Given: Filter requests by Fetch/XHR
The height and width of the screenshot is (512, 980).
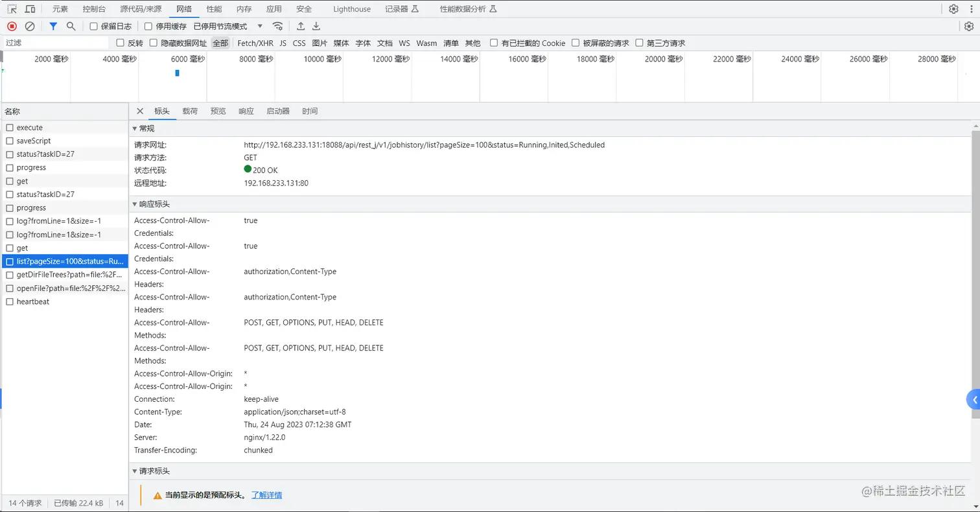Looking at the screenshot, I should (x=255, y=43).
